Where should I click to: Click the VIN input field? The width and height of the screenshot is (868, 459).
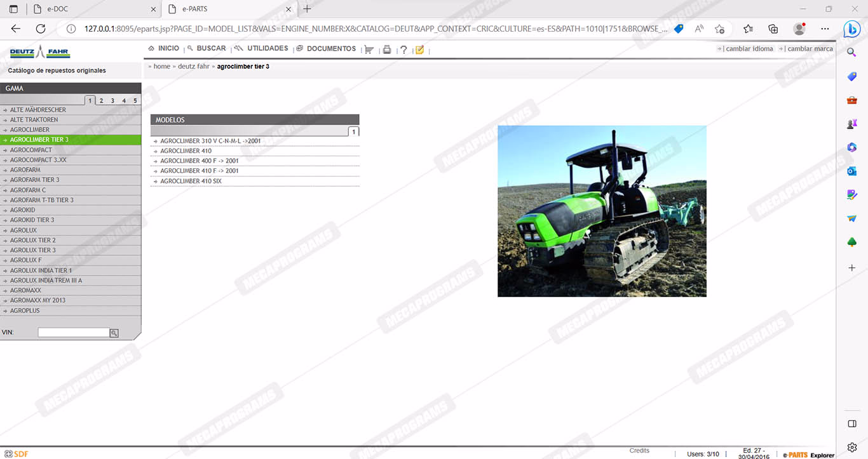pos(74,333)
